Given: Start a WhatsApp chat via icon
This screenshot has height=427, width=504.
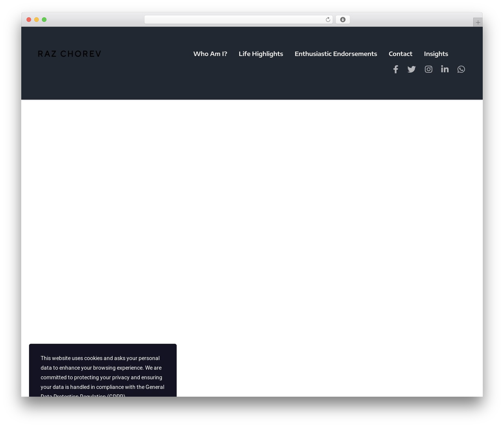Looking at the screenshot, I should 461,69.
